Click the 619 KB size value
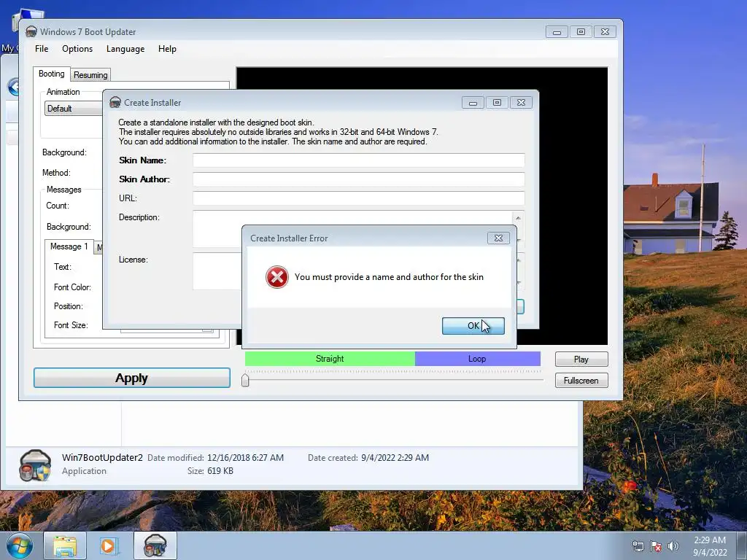Viewport: 747px width, 560px height. pos(220,471)
